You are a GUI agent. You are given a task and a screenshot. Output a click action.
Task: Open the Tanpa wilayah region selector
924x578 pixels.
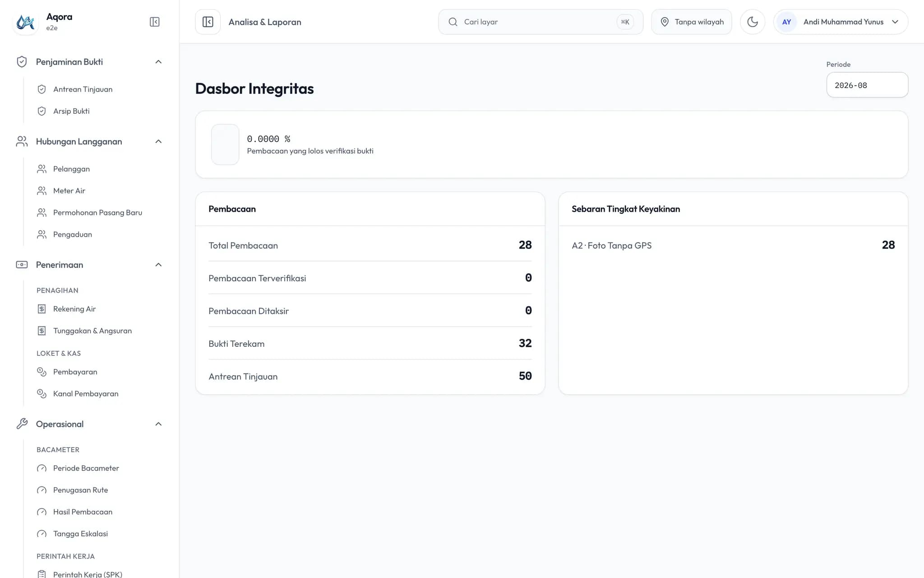coord(692,22)
